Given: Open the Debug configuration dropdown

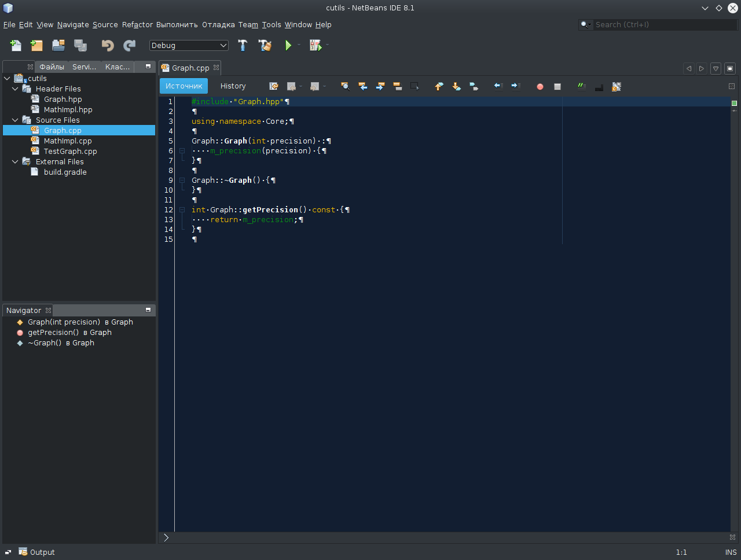Looking at the screenshot, I should tap(189, 46).
